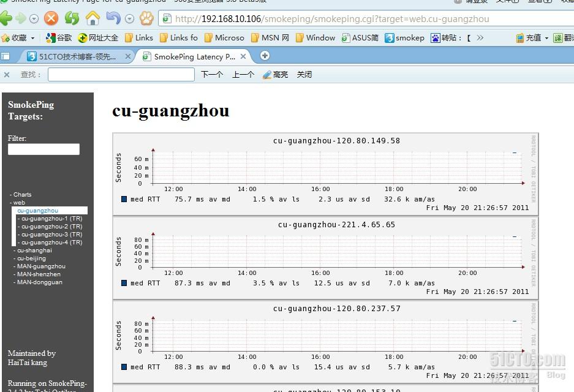Open the 'Links fo' bookmark folder
Viewport: 574px width, 392px height.
(179, 38)
